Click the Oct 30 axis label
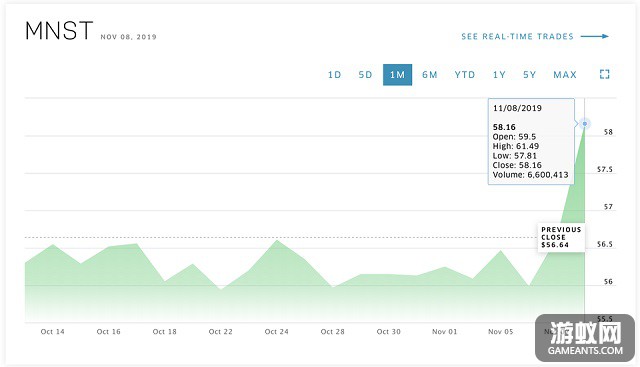Viewport: 640px width, 367px height. point(389,332)
